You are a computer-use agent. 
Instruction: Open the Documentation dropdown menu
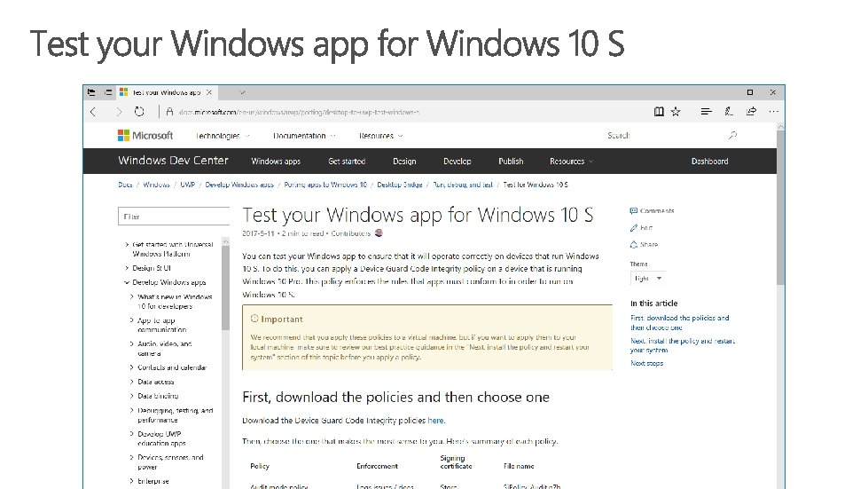[304, 136]
